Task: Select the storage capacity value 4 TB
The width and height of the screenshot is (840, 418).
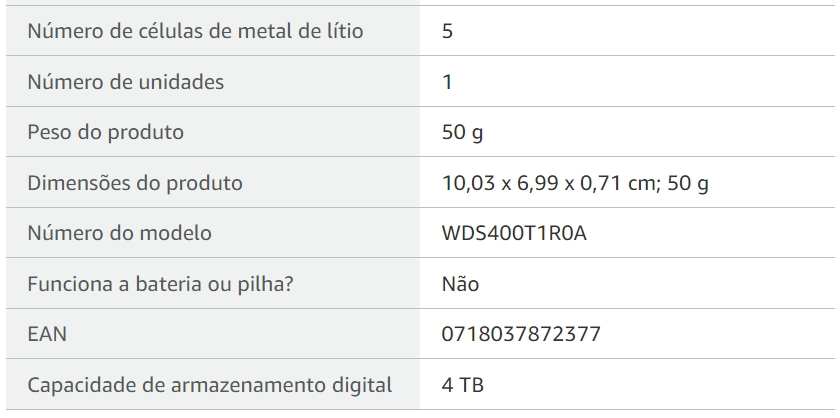Action: (x=463, y=385)
